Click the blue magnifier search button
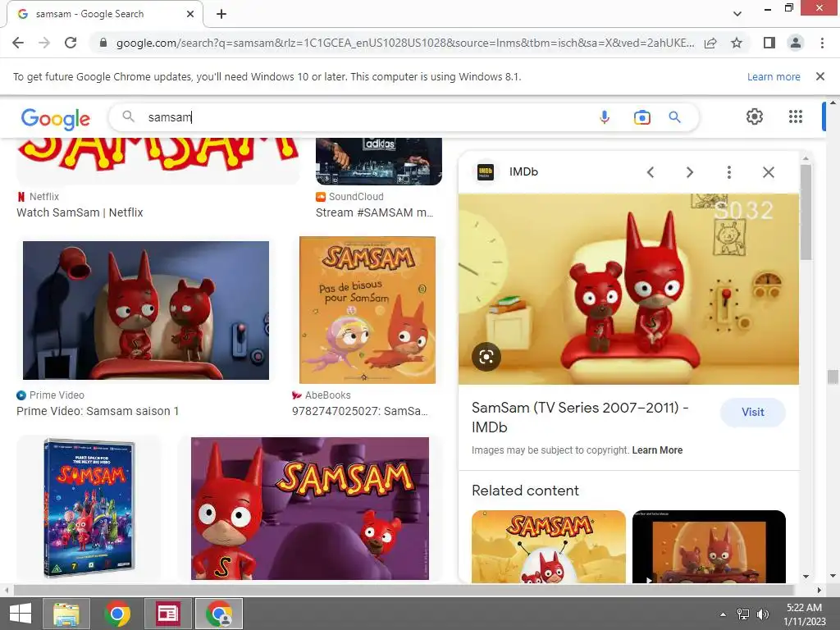The height and width of the screenshot is (630, 840). click(x=674, y=116)
